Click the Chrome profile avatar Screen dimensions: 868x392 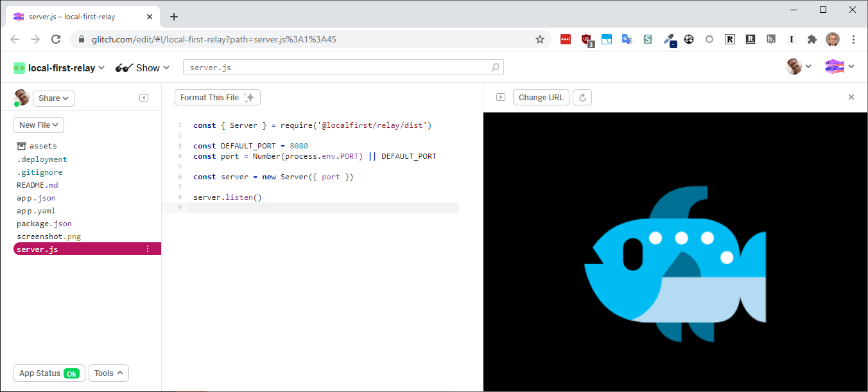(833, 39)
